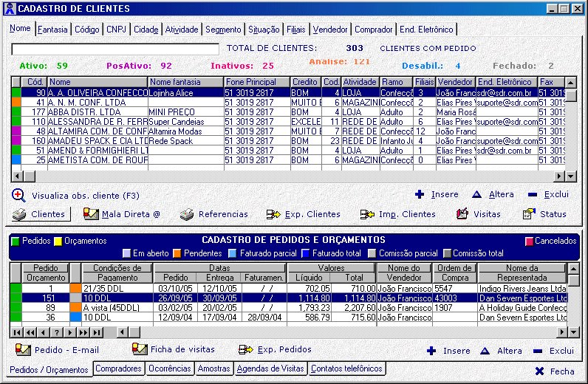Image resolution: width=588 pixels, height=384 pixels.
Task: Click the Fecha button text
Action: pos(562,371)
